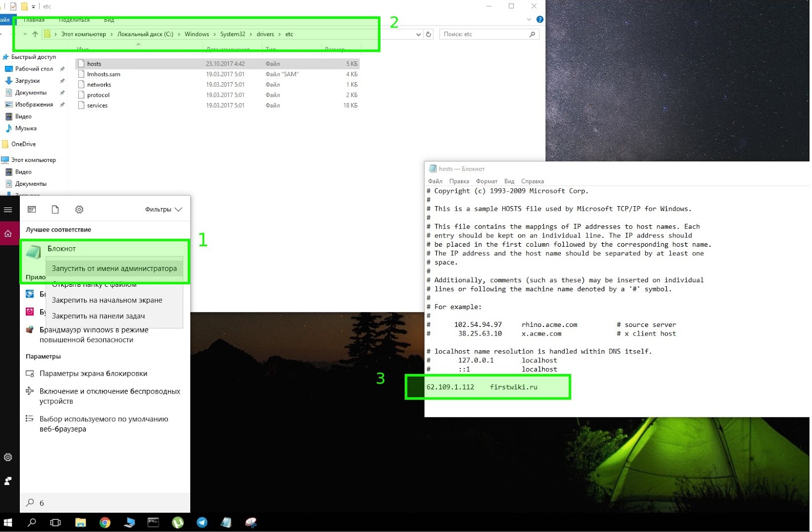Select the protocol file
Image resolution: width=812 pixels, height=532 pixels.
coord(217,95)
